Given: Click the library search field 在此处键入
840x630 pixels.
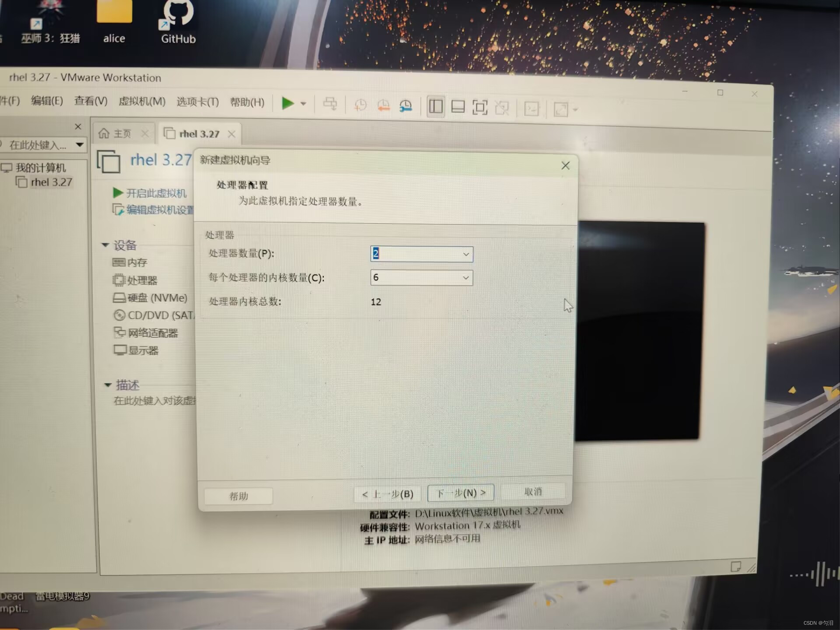Looking at the screenshot, I should coord(37,145).
